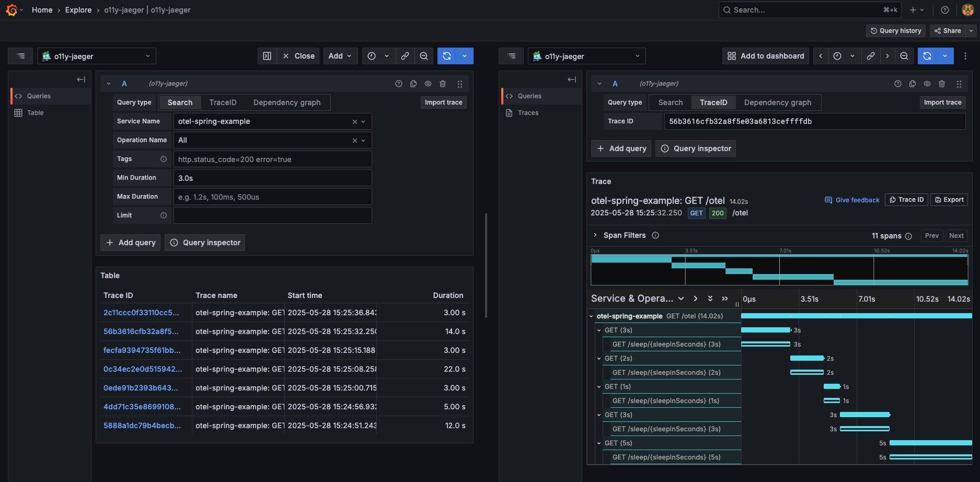Click the Grafana logo home icon

tap(11, 10)
